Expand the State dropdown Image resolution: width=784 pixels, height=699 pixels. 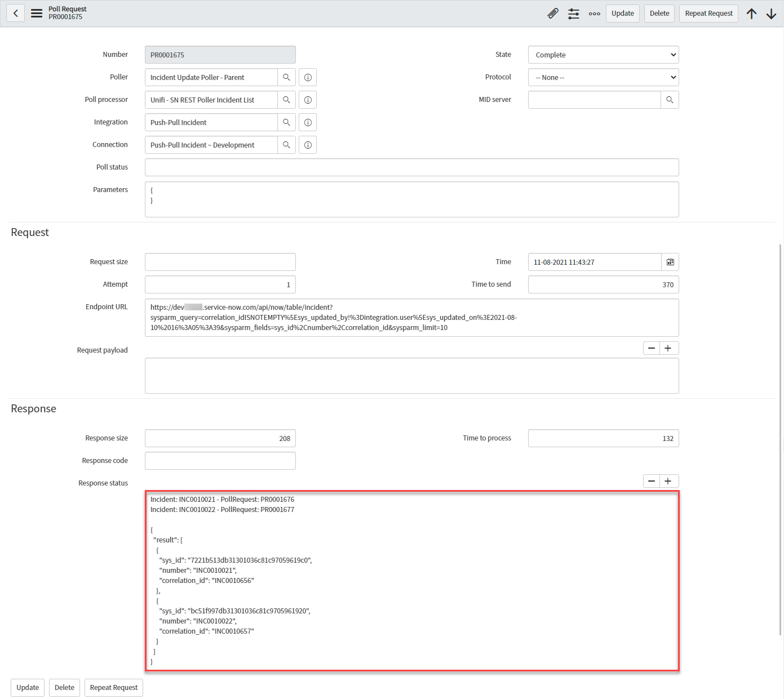[603, 55]
